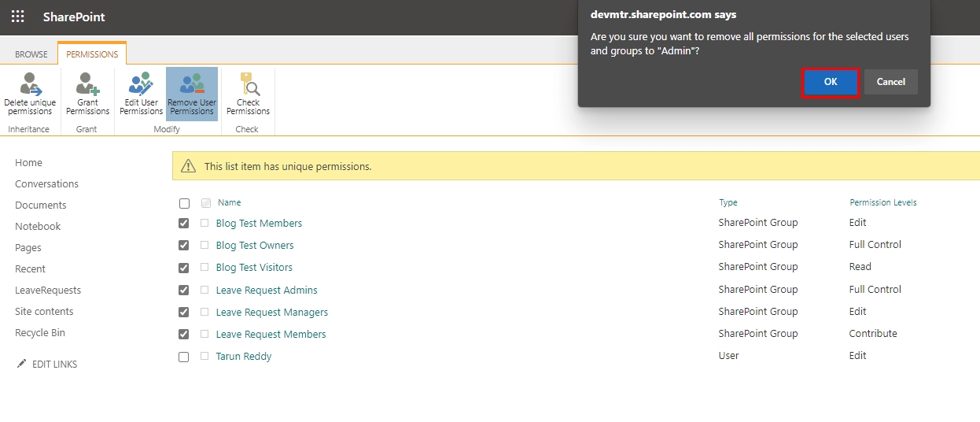Image resolution: width=980 pixels, height=422 pixels.
Task: Switch to the BROWSE ribbon tab
Action: (x=31, y=54)
